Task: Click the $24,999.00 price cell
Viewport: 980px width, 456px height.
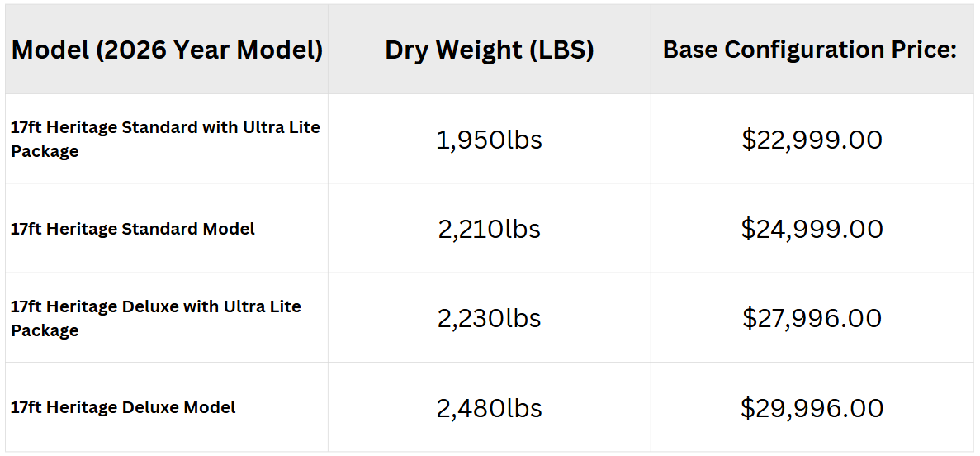Action: (x=812, y=229)
